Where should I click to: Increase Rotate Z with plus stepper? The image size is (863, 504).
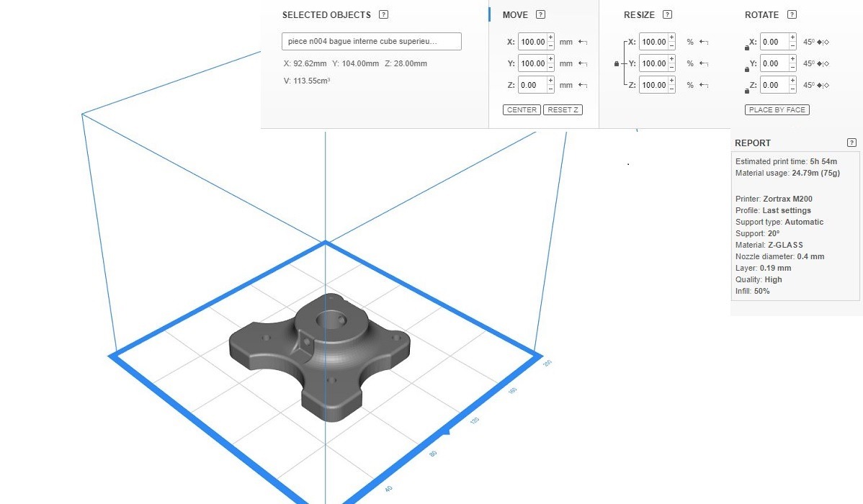pyautogui.click(x=792, y=81)
